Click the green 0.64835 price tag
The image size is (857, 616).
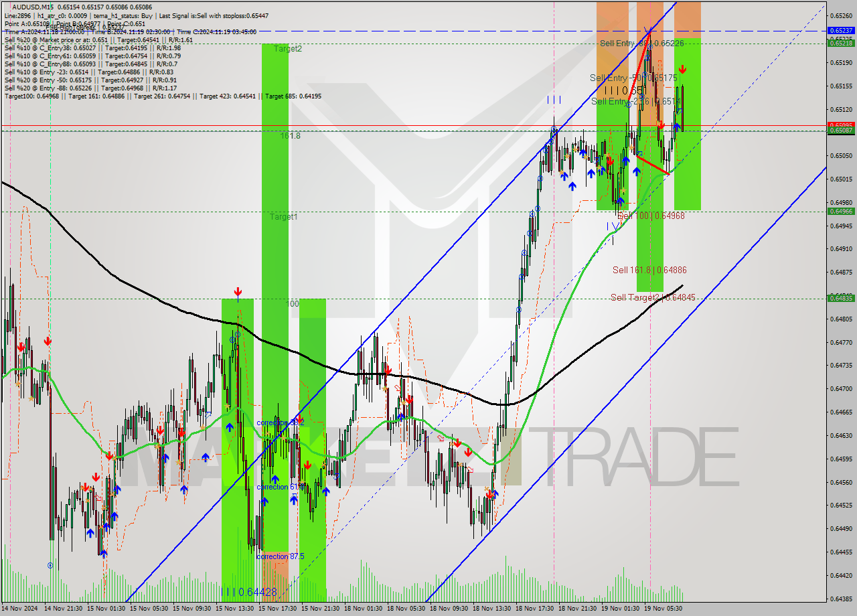pyautogui.click(x=841, y=299)
